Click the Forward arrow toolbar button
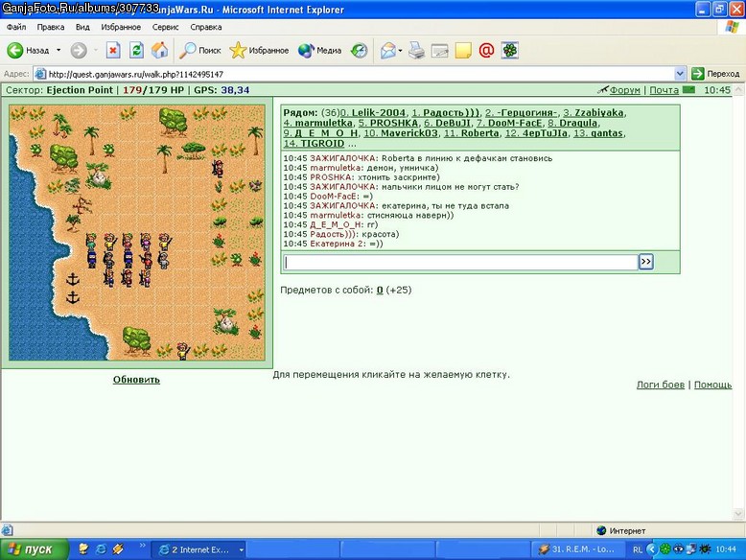 (79, 50)
